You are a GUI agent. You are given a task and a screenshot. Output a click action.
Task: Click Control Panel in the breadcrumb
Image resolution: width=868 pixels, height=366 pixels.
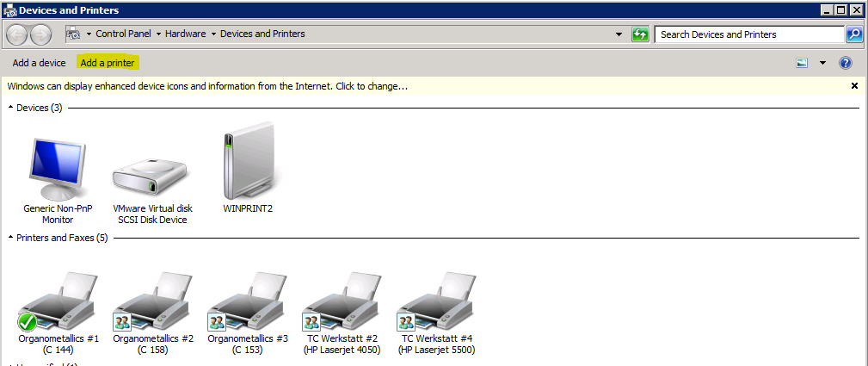click(123, 34)
